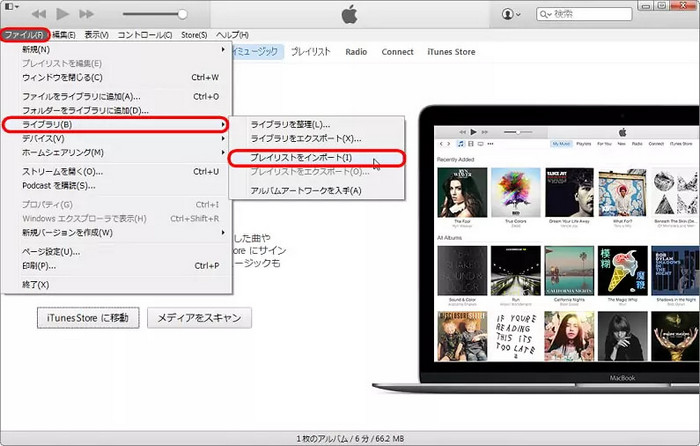Image resolution: width=700 pixels, height=446 pixels.
Task: Expand the デバイス(V) submenu
Action: pos(117,139)
